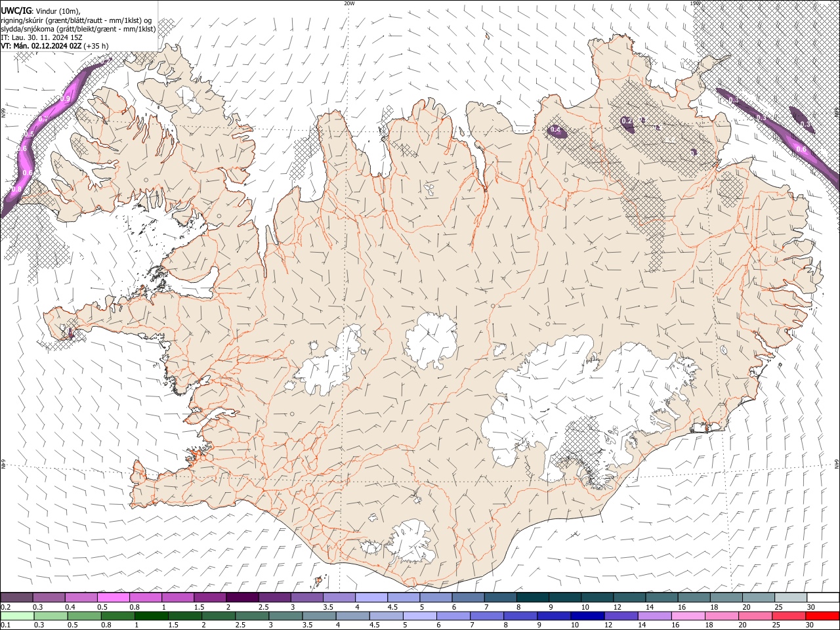
Task: Select the green 0.5–0.8 swatch in lower legend
Action: [85, 616]
